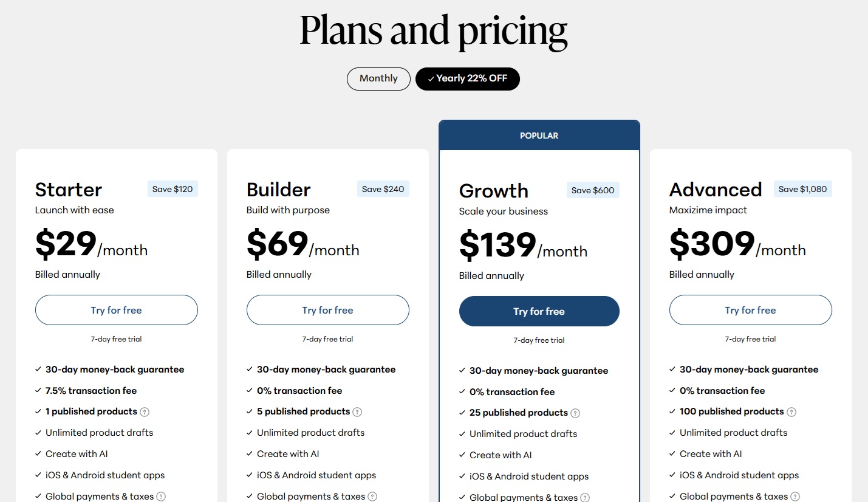Viewport: 868px width, 502px height.
Task: Open Starter Global payments & taxes info icon
Action: tap(161, 497)
